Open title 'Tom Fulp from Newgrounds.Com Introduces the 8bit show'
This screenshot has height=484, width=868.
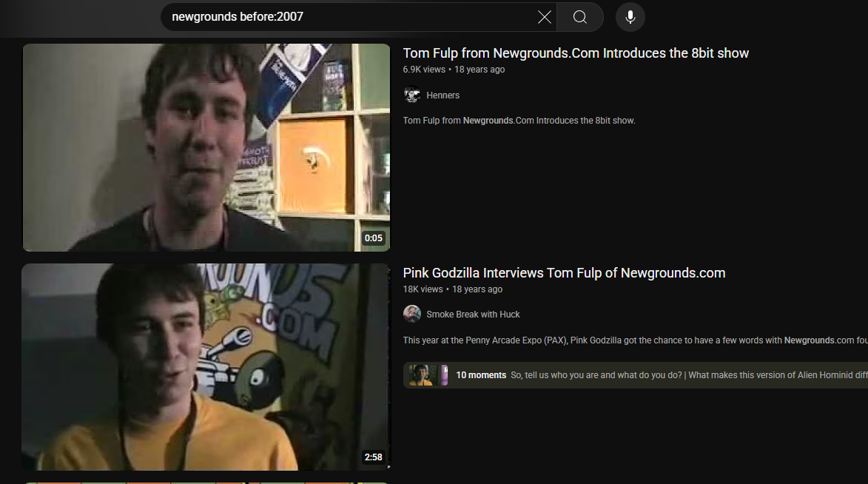[x=576, y=53]
